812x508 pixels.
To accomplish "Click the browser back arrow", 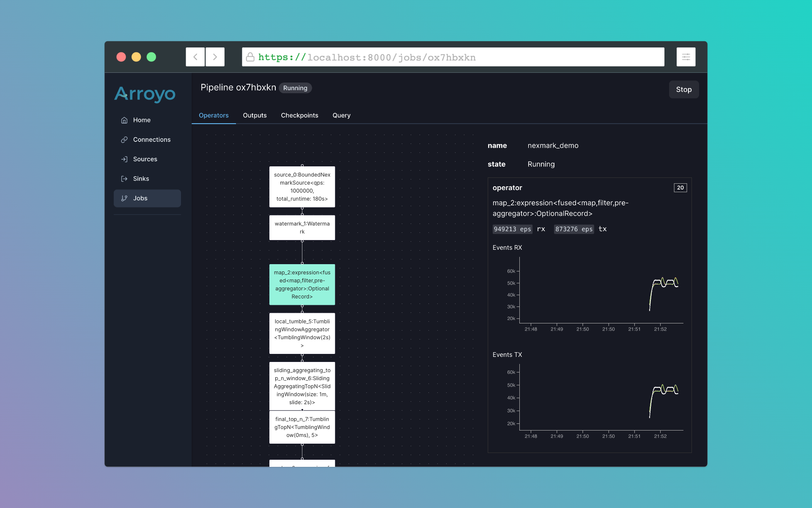I will pos(195,57).
